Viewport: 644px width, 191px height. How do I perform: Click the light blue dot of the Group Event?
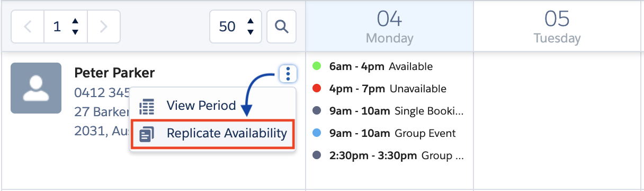[x=317, y=133]
